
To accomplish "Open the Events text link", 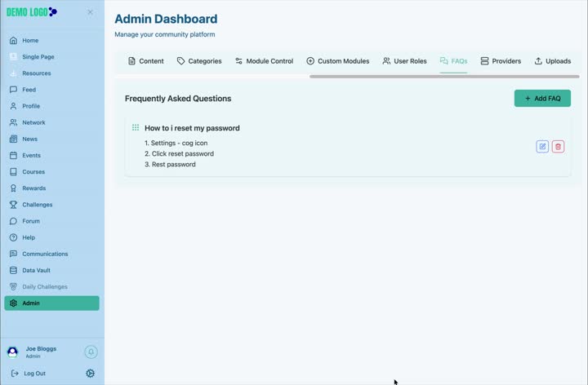I will point(31,156).
